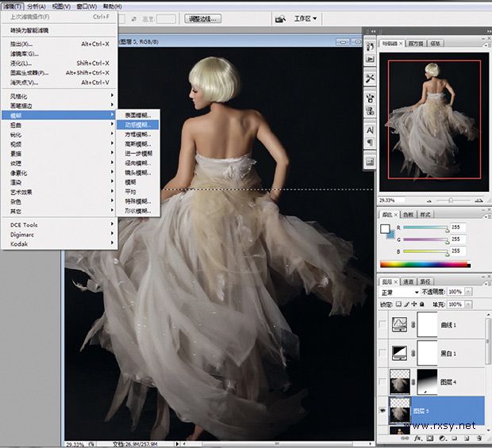The width and height of the screenshot is (492, 448).
Task: Switch to the 路径 paths tab
Action: [425, 281]
